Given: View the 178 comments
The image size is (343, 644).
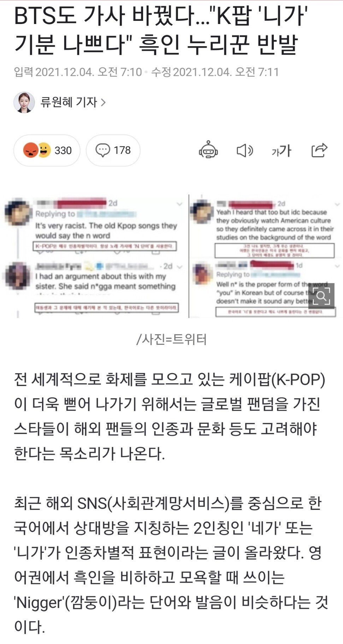Looking at the screenshot, I should [x=113, y=150].
